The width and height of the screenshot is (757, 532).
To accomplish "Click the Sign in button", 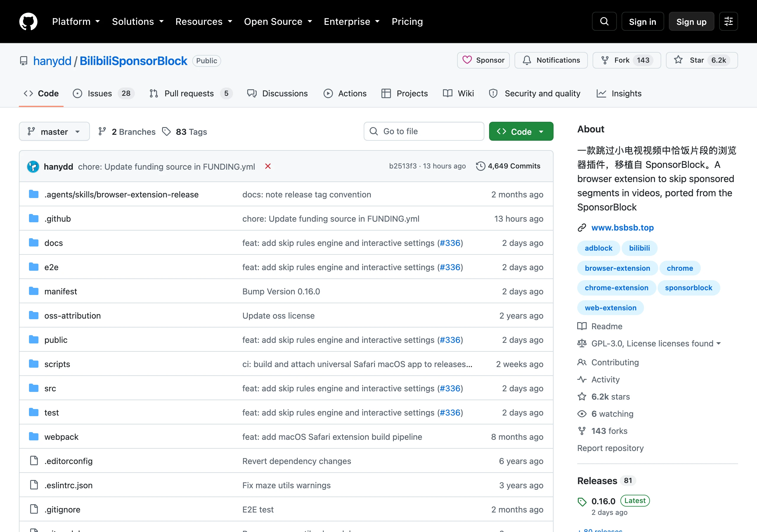I will click(x=642, y=21).
